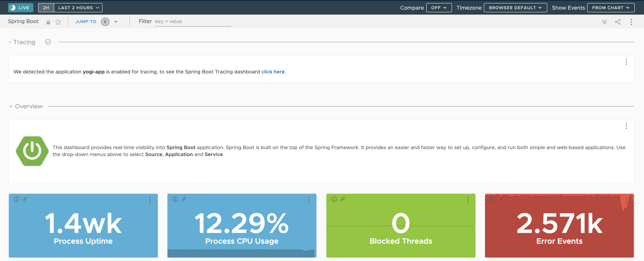Expand the Jump To dropdown chevron
The width and height of the screenshot is (644, 261).
pos(116,22)
